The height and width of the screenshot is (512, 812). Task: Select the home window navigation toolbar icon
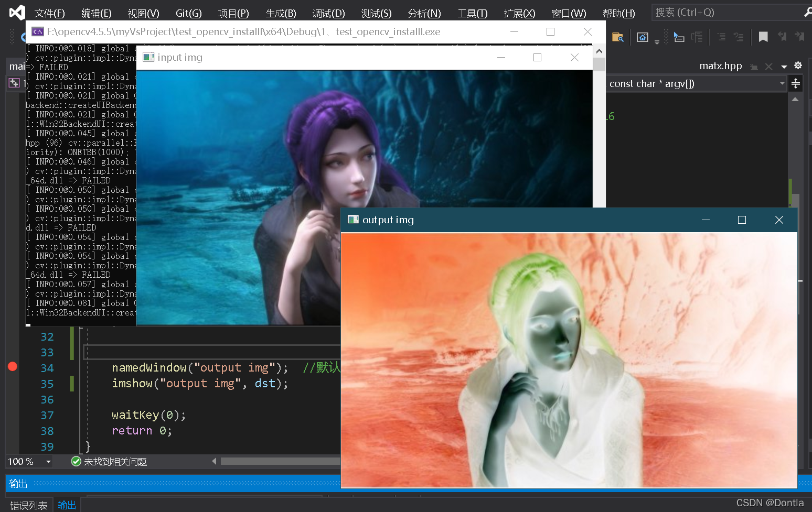coord(642,37)
